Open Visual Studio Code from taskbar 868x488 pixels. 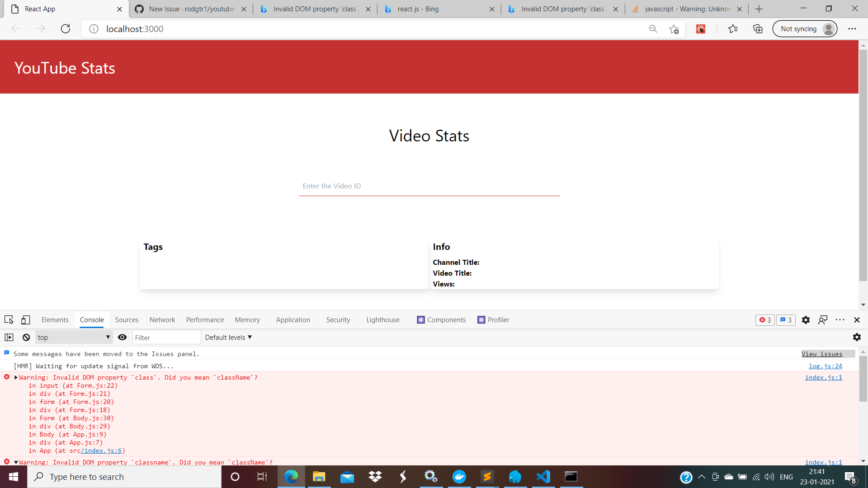[x=543, y=477]
